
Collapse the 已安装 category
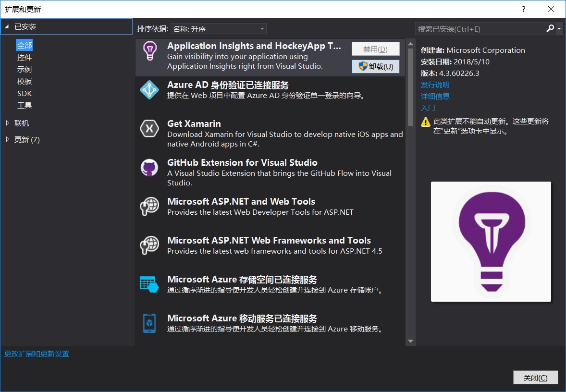(x=7, y=27)
